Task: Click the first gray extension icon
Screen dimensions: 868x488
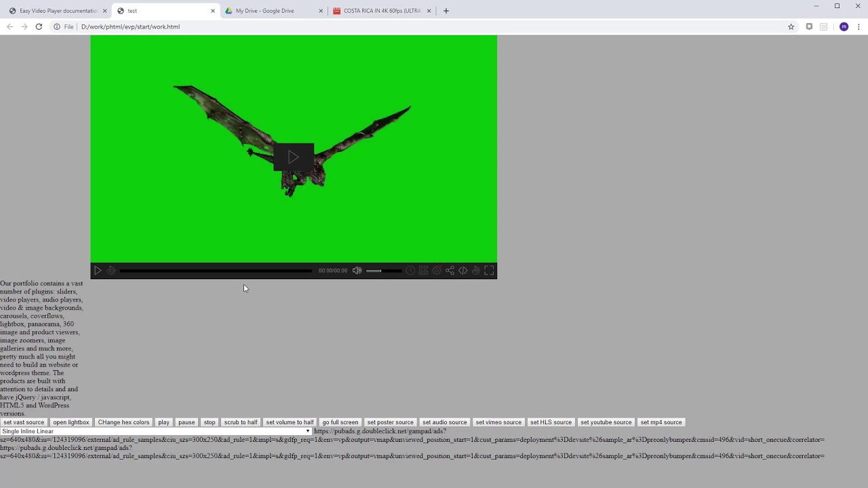Action: (809, 26)
